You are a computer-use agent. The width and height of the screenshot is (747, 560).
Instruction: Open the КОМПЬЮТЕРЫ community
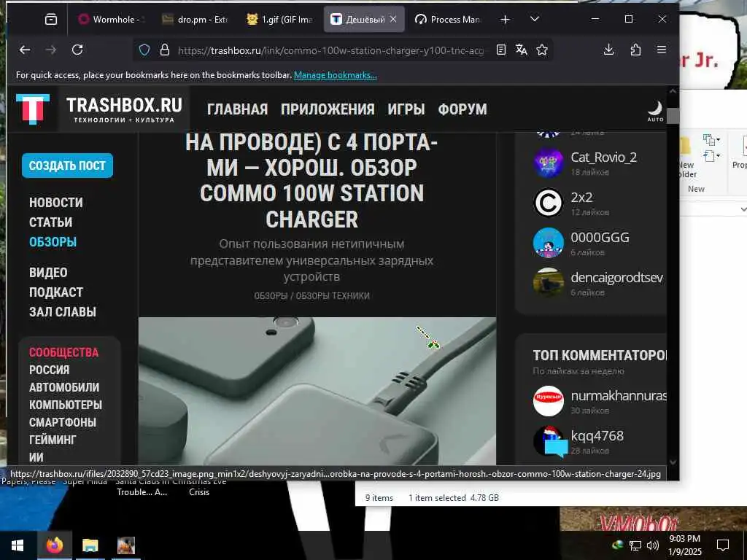[65, 405]
